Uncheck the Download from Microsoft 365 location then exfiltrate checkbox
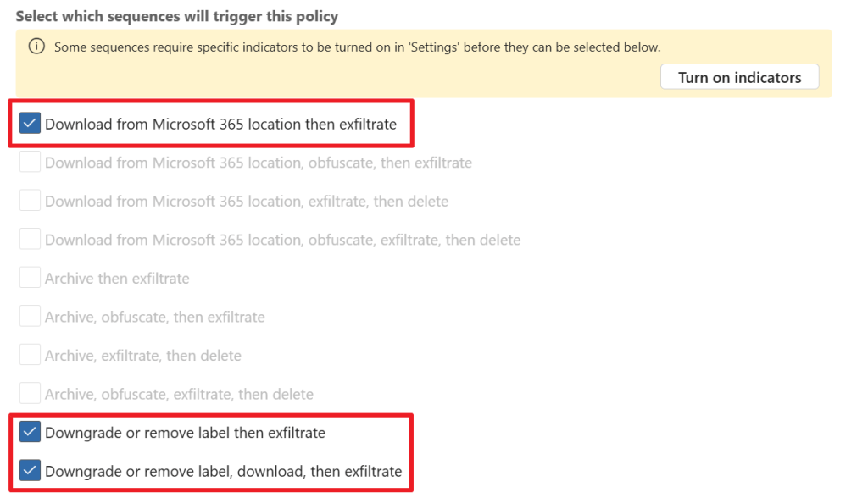 30,124
